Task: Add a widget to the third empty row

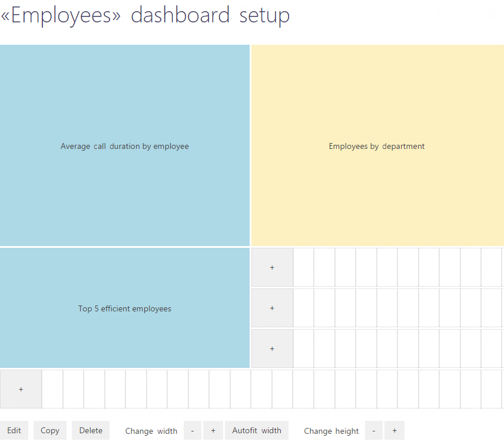Action: [272, 348]
